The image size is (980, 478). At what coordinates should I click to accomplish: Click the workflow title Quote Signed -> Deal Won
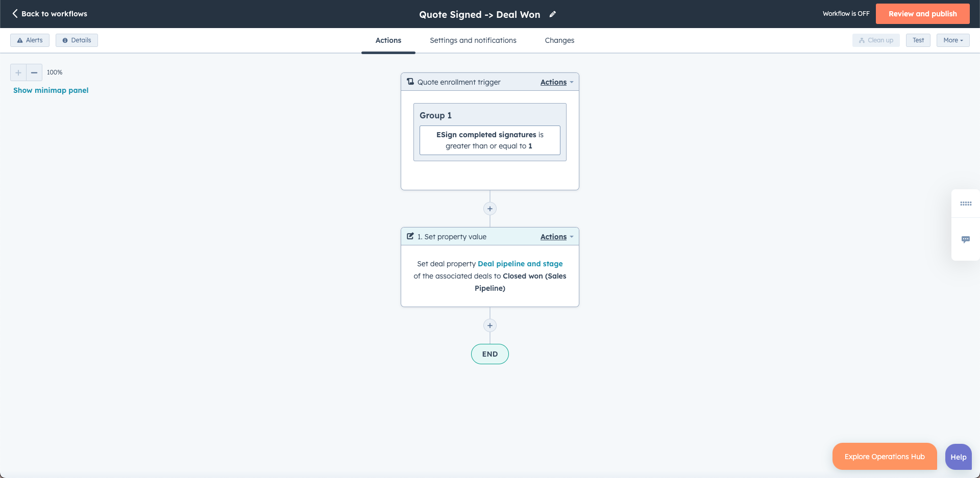click(x=480, y=14)
